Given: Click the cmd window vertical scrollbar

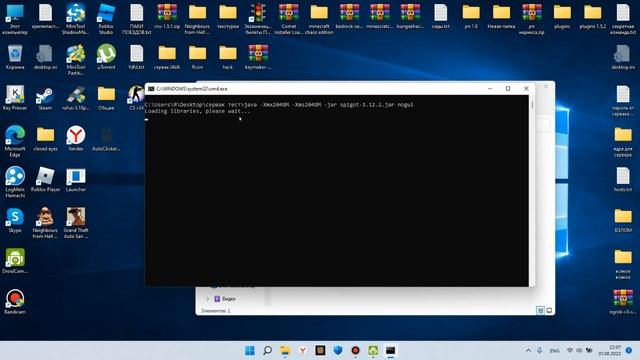Looking at the screenshot, I should point(532,191).
